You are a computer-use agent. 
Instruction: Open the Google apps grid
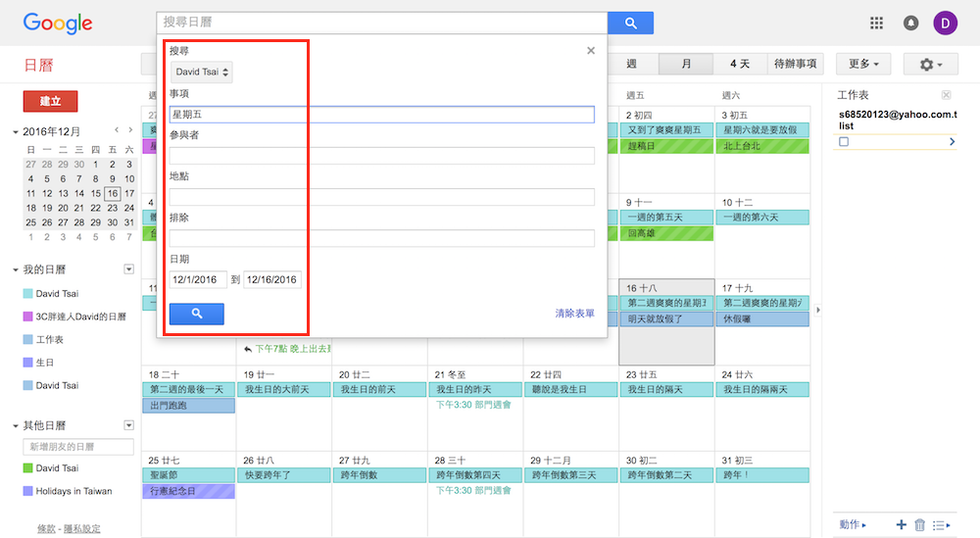876,23
